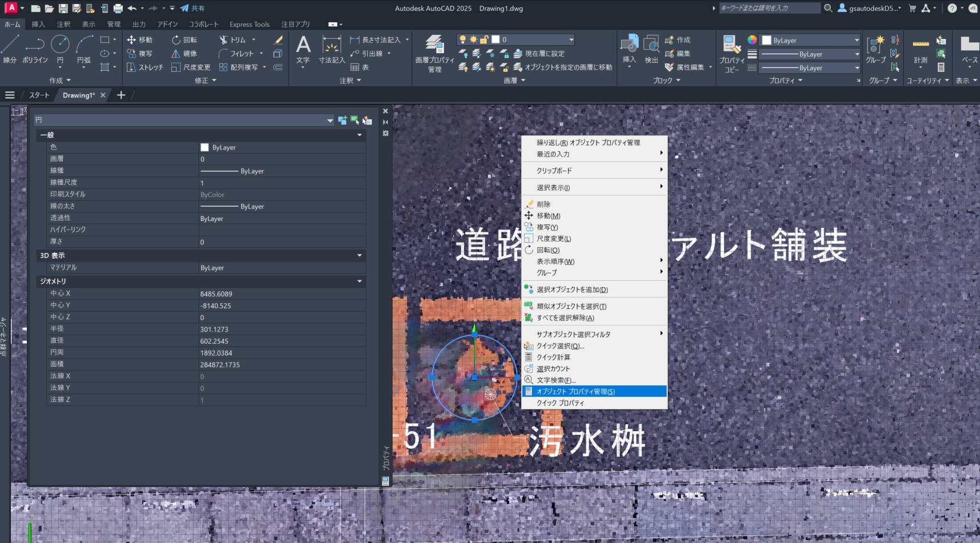Toggle layer on/off lightbulb in layer dropdown
Image resolution: width=980 pixels, height=543 pixels.
coord(462,39)
